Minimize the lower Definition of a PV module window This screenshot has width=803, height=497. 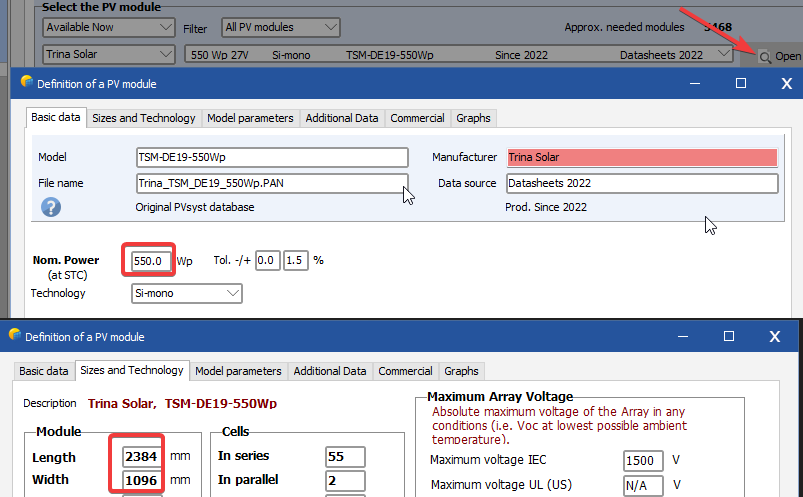pyautogui.click(x=683, y=337)
